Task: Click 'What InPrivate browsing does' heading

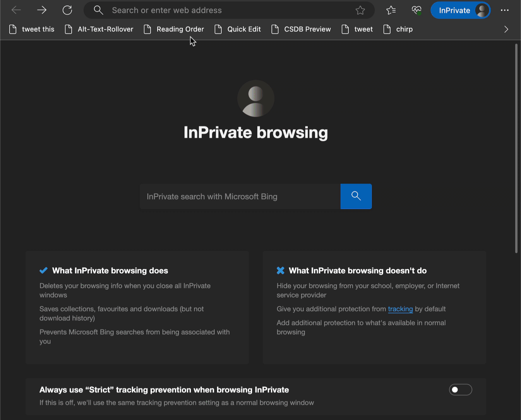Action: point(110,271)
